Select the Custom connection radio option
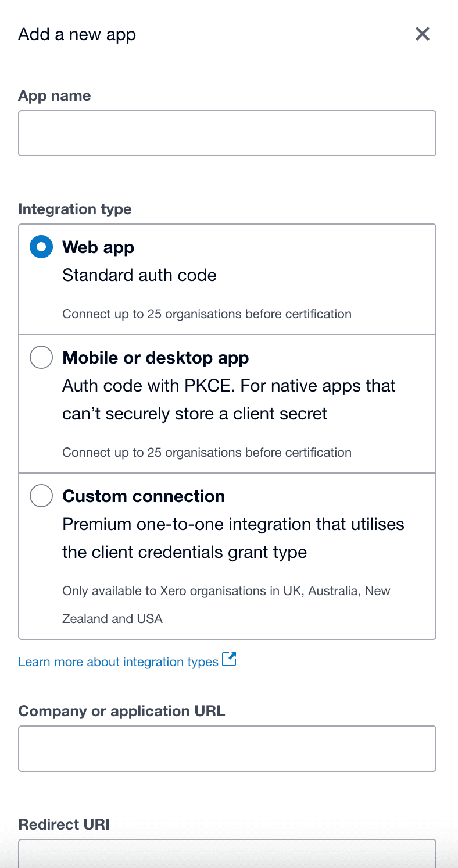 pos(41,496)
